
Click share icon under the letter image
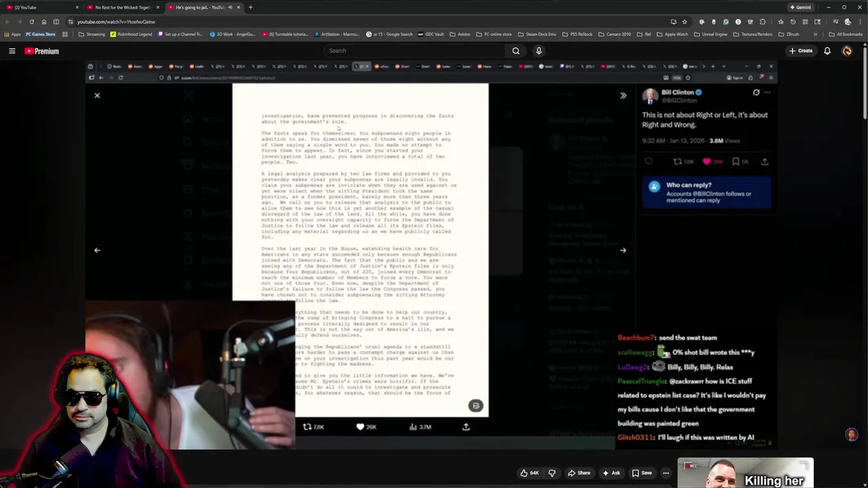coord(466,427)
